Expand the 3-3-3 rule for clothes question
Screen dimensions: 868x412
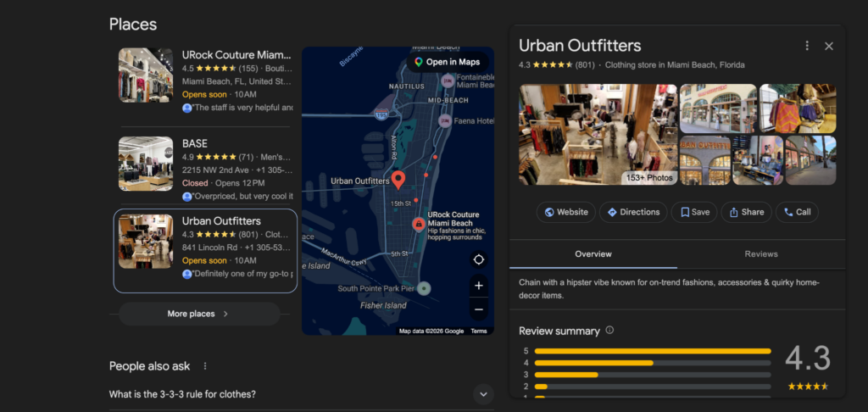[483, 394]
